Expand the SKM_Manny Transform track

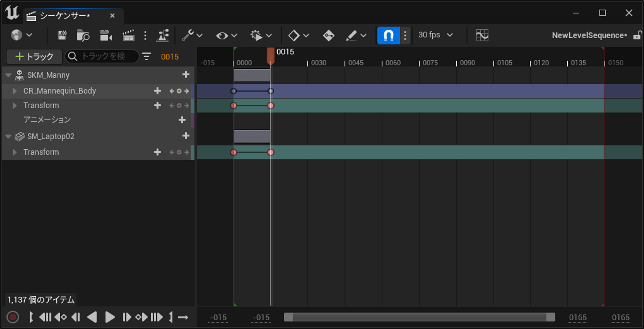tap(14, 105)
